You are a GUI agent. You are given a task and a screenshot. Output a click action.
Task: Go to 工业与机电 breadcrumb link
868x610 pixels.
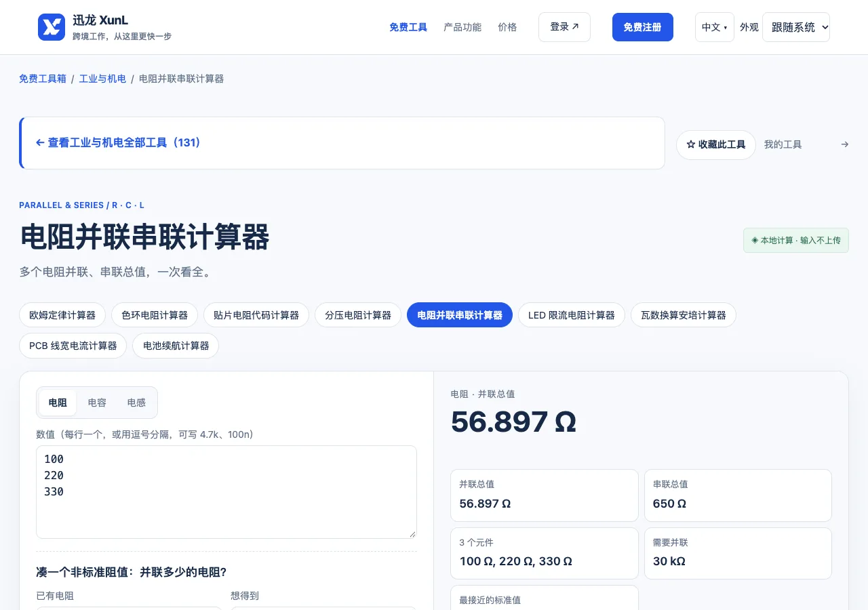click(x=102, y=79)
